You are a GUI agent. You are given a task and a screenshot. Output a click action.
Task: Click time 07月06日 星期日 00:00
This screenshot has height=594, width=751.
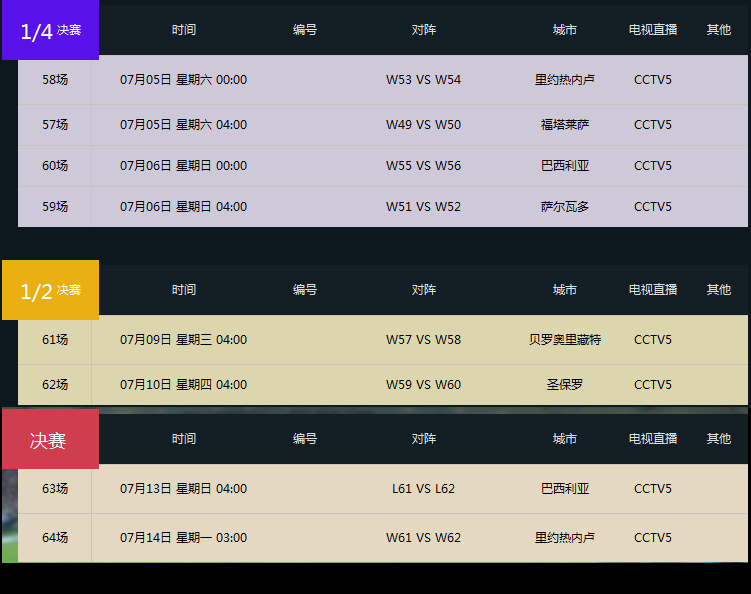coord(183,166)
